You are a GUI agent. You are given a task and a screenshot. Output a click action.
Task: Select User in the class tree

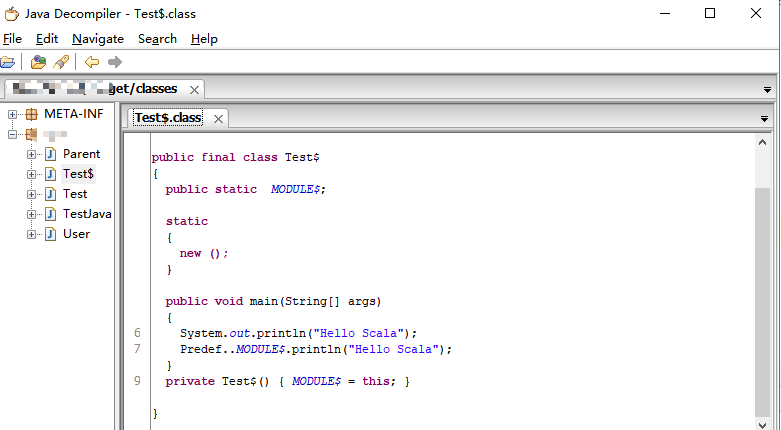point(77,234)
